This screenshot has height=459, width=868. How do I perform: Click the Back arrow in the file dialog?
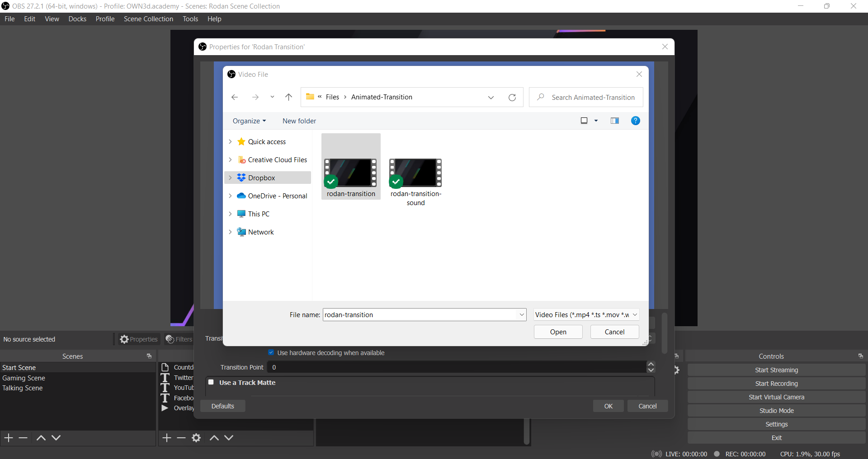click(x=234, y=97)
